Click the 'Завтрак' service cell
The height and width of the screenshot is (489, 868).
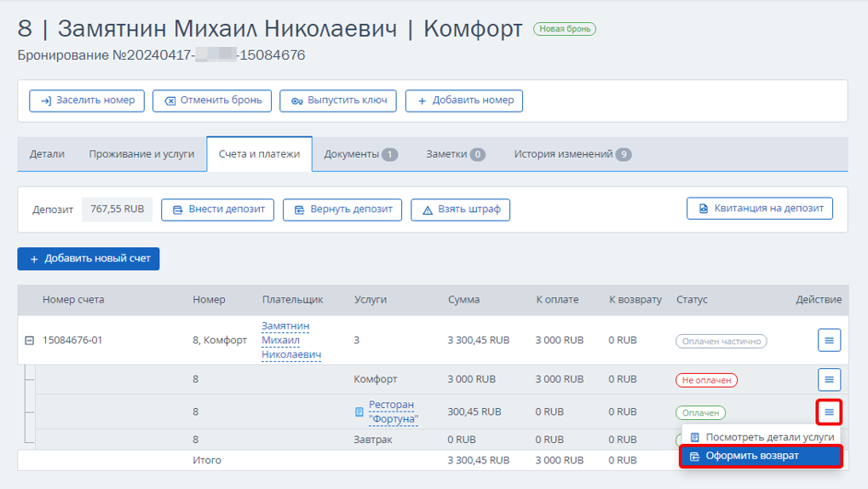click(372, 440)
